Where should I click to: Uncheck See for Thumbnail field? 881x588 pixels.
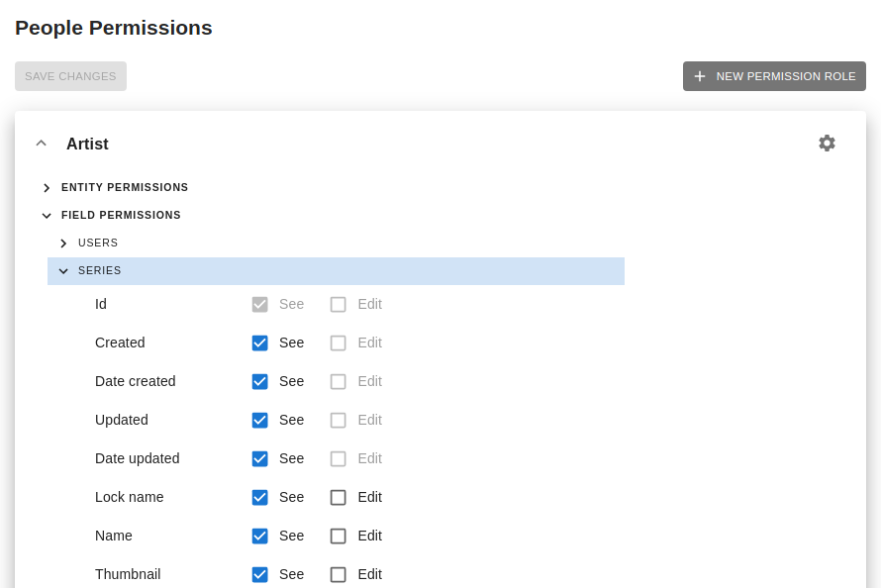[259, 574]
